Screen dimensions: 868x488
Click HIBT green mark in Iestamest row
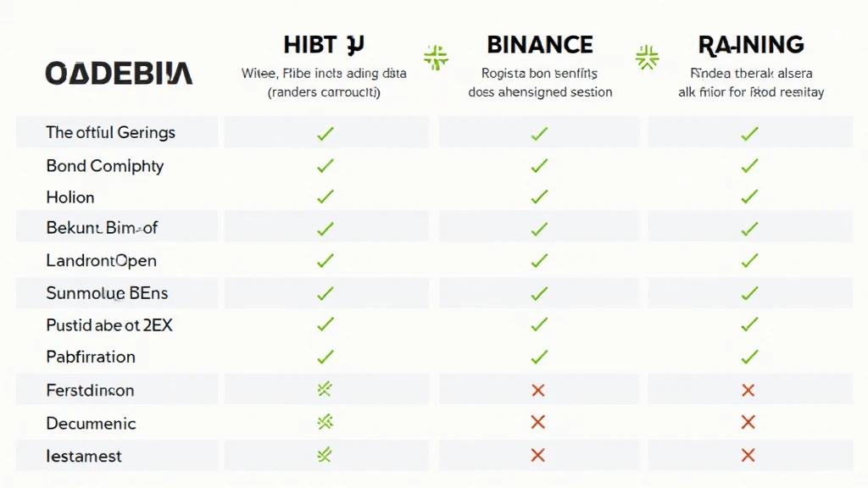pyautogui.click(x=325, y=455)
